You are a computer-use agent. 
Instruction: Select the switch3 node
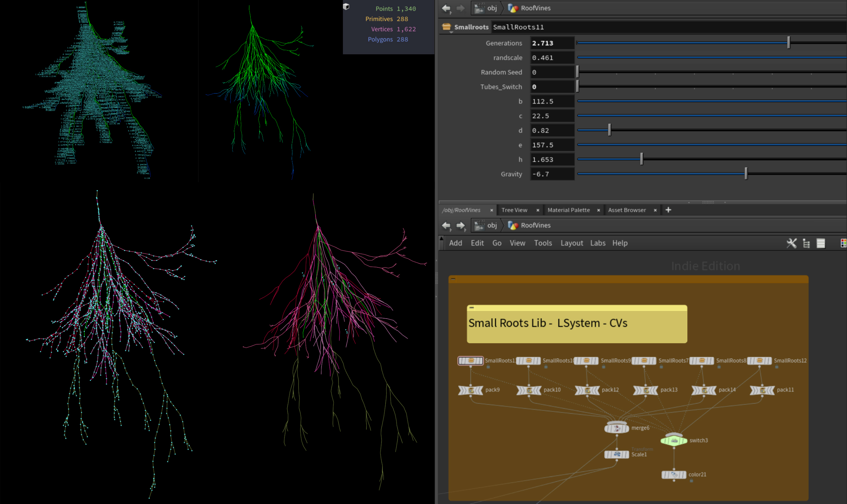click(674, 440)
